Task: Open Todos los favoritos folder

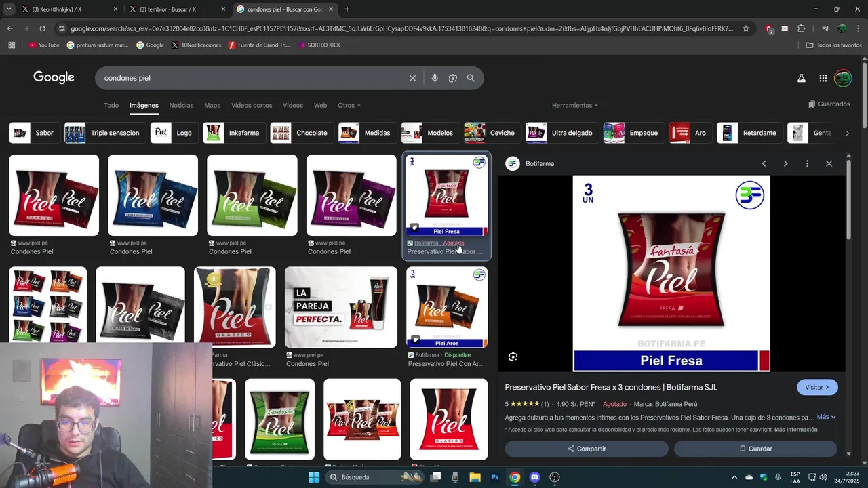Action: click(833, 45)
